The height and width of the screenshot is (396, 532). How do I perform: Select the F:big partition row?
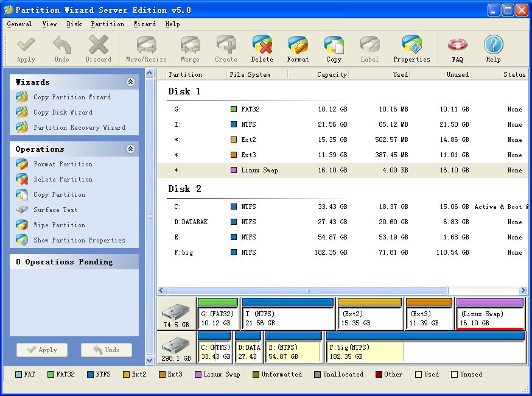342,253
